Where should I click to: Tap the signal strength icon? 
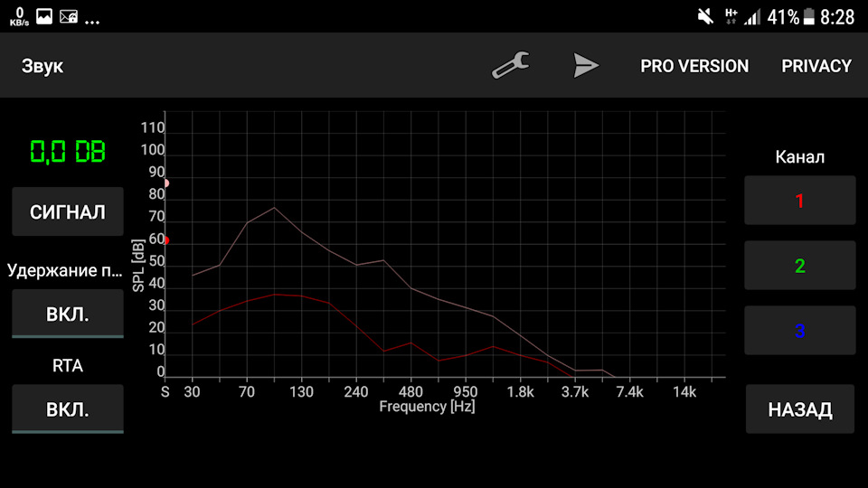[x=751, y=16]
